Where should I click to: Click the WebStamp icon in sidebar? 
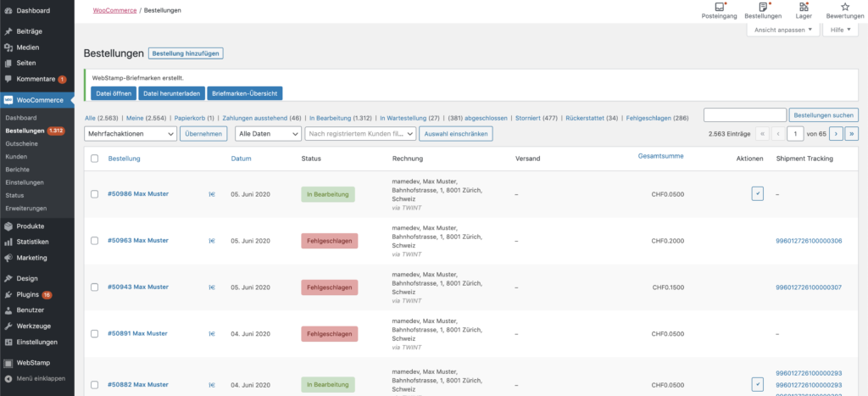[x=8, y=363]
